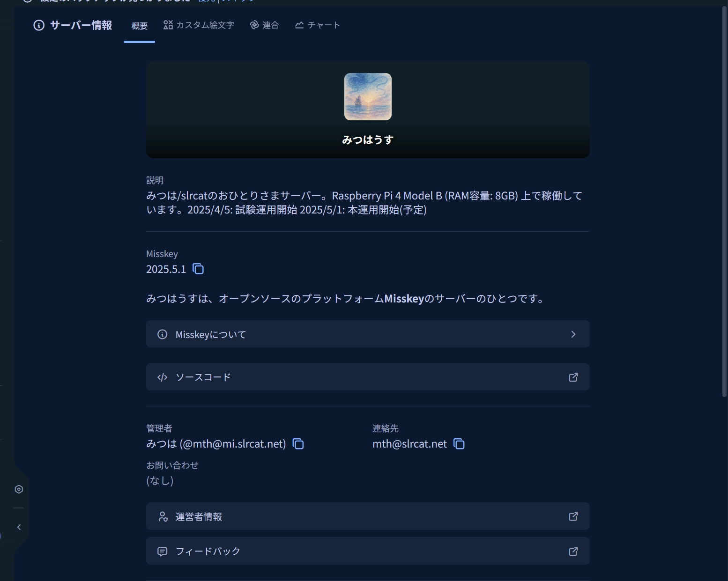Copy the Misskey version 2025.5.1

[198, 269]
